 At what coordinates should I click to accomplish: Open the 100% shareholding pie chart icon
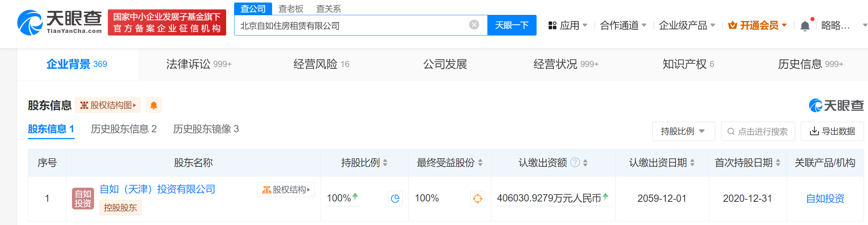click(x=395, y=198)
